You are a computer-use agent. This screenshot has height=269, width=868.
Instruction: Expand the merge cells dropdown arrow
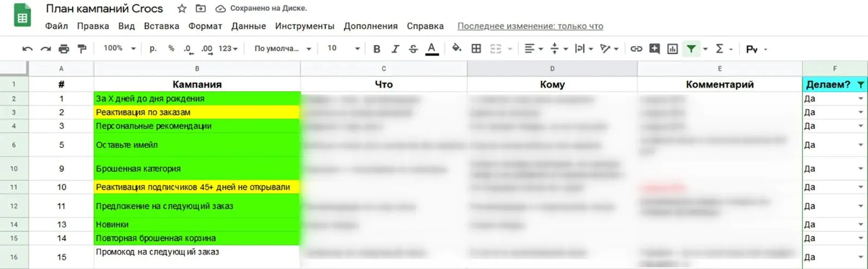pos(510,49)
